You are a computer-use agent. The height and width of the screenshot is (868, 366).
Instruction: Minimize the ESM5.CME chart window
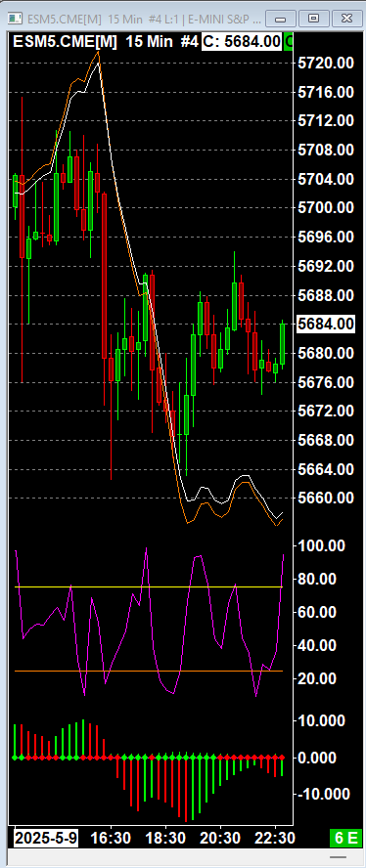[x=281, y=19]
